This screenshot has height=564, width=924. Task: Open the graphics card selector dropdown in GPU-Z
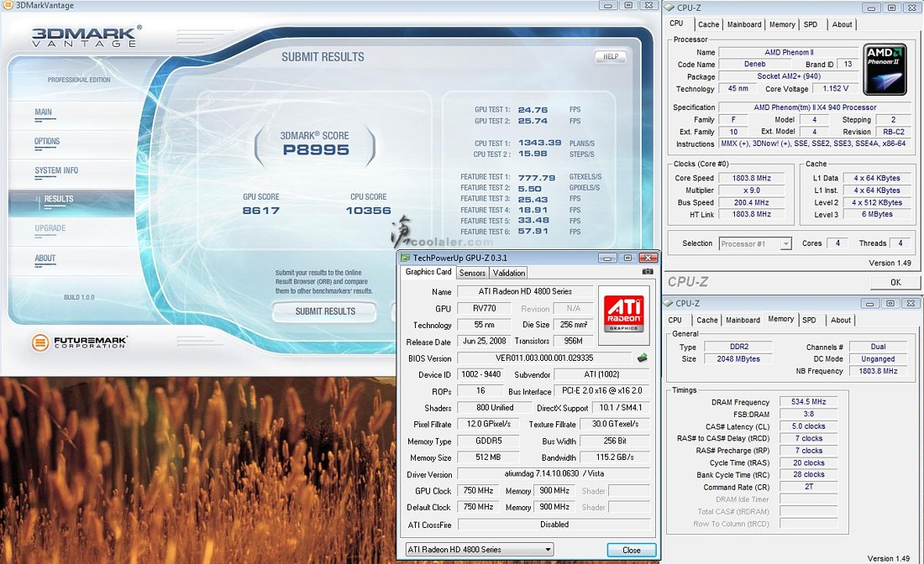click(479, 549)
